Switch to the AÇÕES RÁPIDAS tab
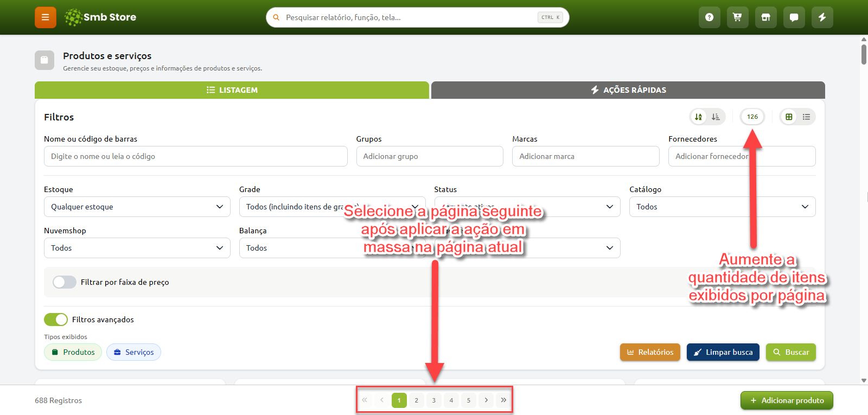868x415 pixels. tap(628, 90)
